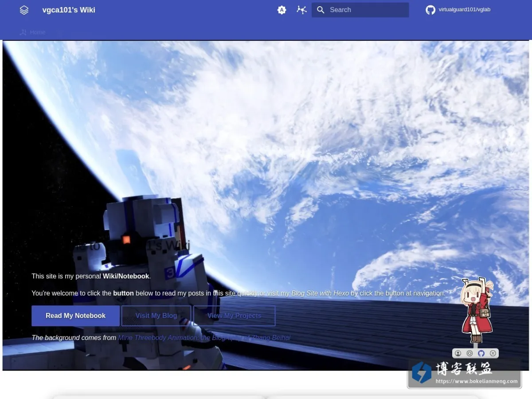Click the chibi character in the red coat
The height and width of the screenshot is (399, 532).
477,310
